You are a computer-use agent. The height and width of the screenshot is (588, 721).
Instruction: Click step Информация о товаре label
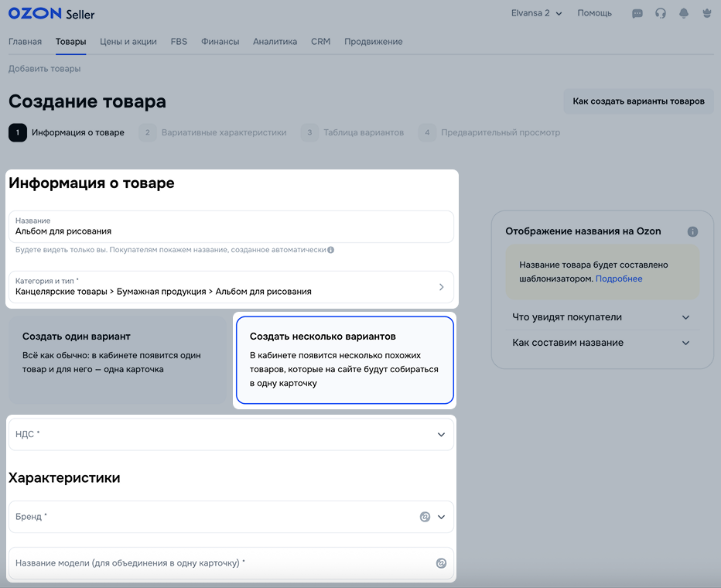pyautogui.click(x=78, y=132)
